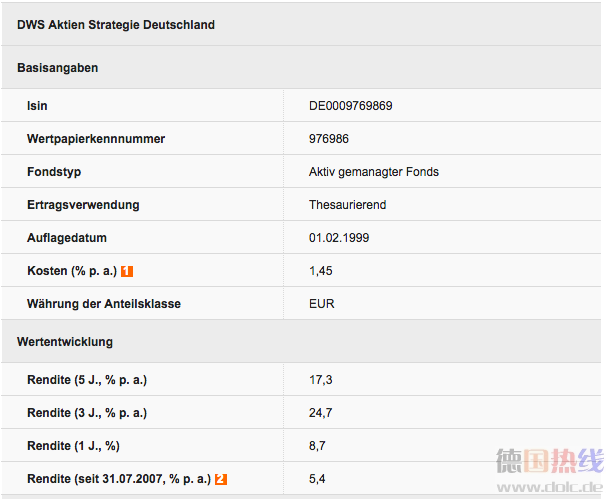Click the www.dolc.de watermark link

pyautogui.click(x=550, y=487)
